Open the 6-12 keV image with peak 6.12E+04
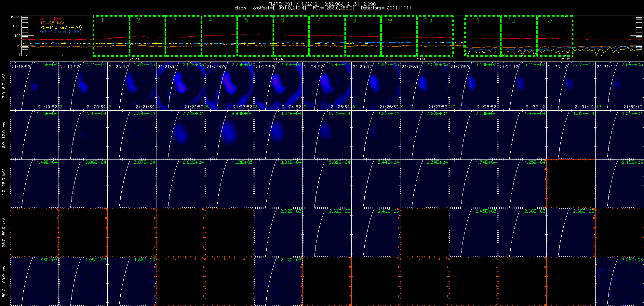The image size is (644, 306). pyautogui.click(x=327, y=135)
